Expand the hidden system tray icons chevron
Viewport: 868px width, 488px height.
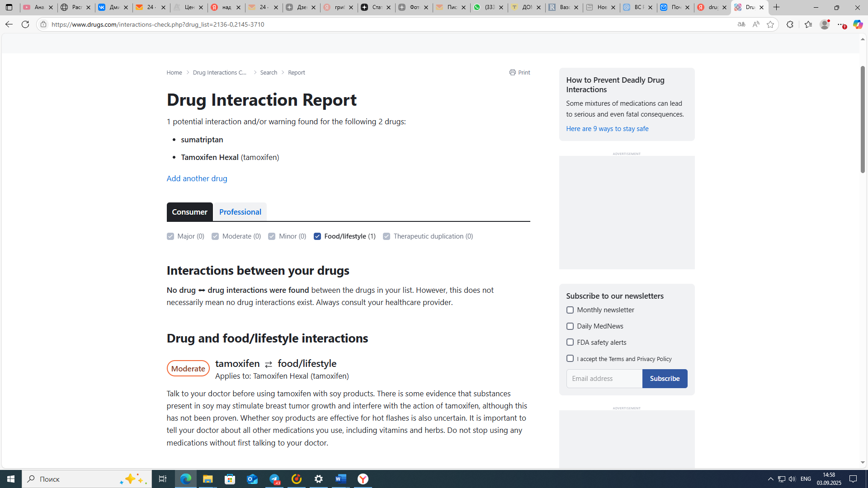point(770,479)
